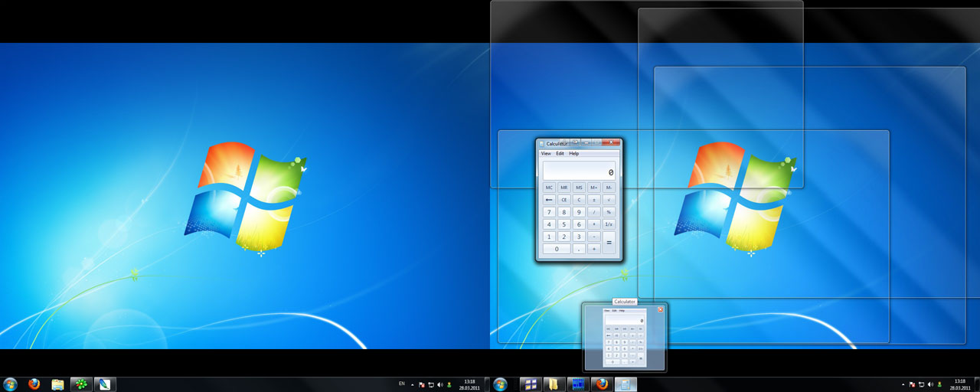980x392 pixels.
Task: Click the 0 key in Calculator
Action: click(x=557, y=249)
